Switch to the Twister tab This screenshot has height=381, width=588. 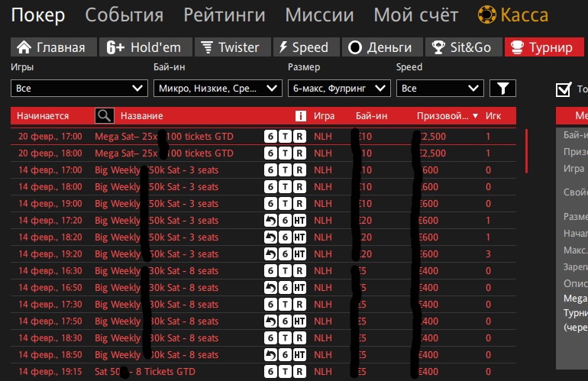[232, 47]
